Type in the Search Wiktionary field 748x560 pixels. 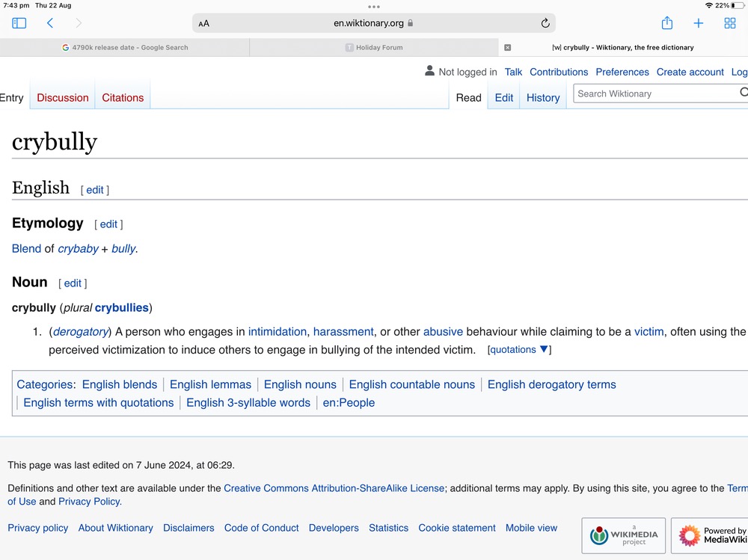tap(654, 93)
